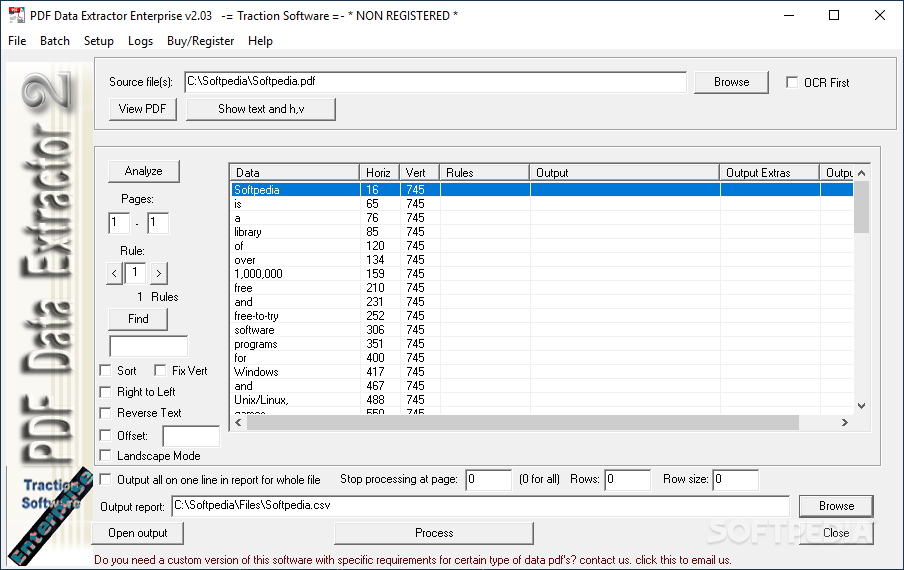Click the Horiz value 417
904x570 pixels.
coord(375,372)
